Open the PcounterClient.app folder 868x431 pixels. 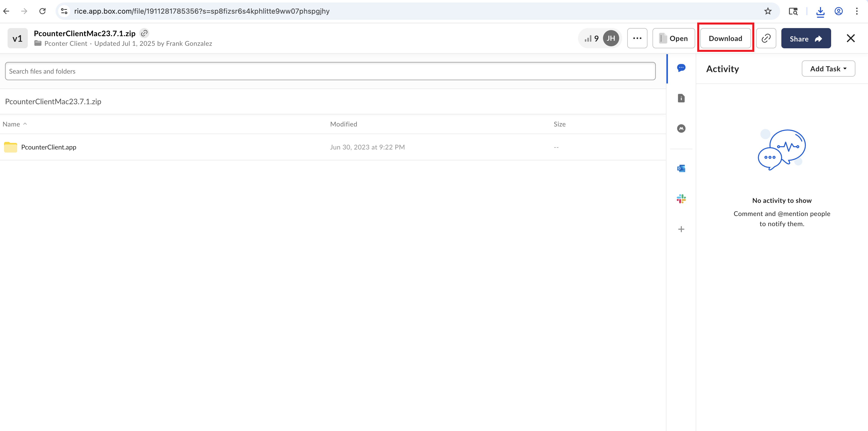(x=49, y=147)
